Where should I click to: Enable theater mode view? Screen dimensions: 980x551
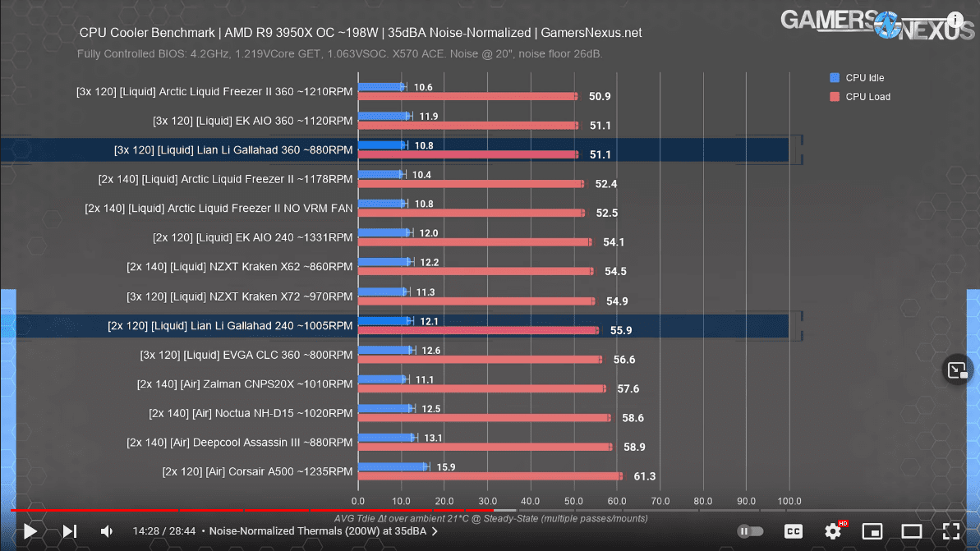[911, 531]
